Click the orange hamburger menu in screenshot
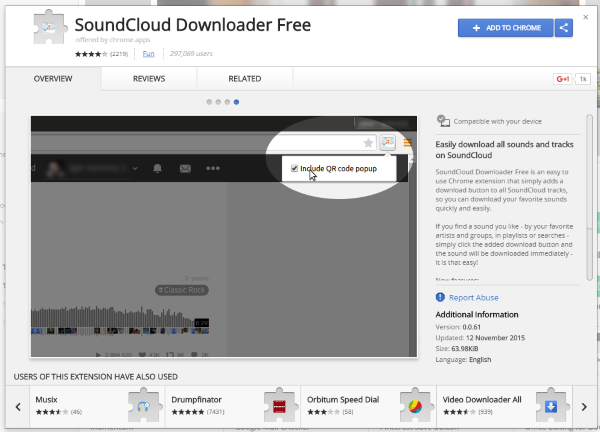The image size is (600, 432). [x=408, y=143]
